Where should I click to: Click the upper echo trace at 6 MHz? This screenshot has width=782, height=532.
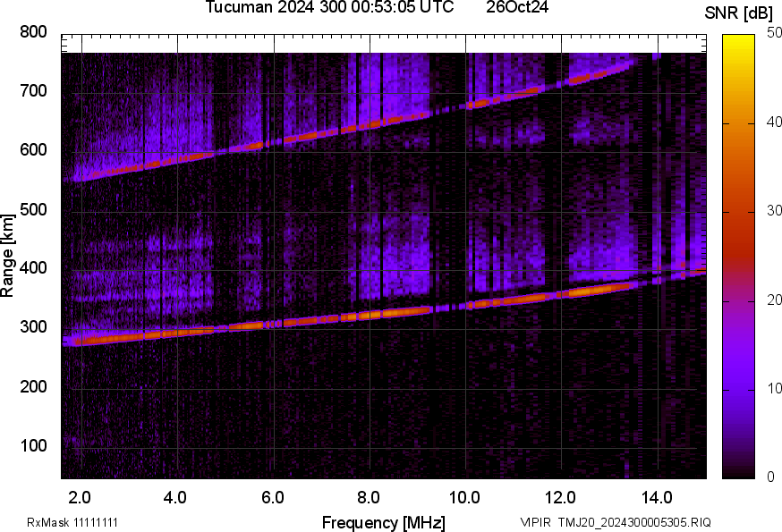[273, 141]
